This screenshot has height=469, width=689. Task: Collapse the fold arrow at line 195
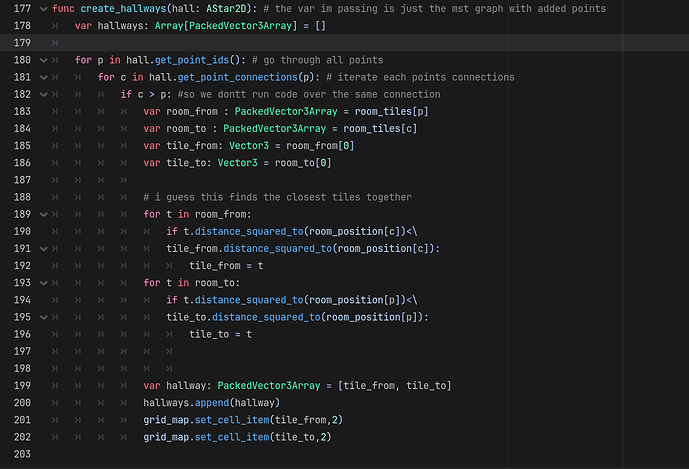(44, 317)
